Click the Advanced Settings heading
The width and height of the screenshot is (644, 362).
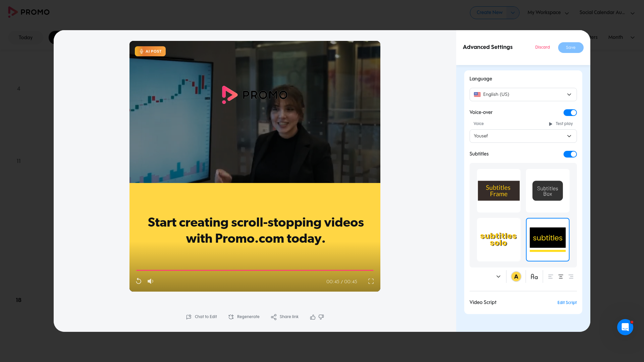pos(487,47)
